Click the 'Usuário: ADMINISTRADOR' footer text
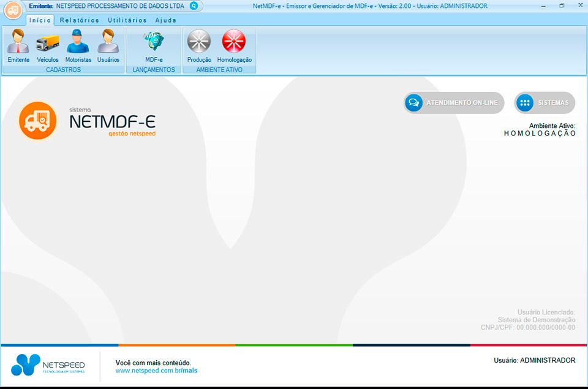Image resolution: width=588 pixels, height=389 pixels. (534, 360)
